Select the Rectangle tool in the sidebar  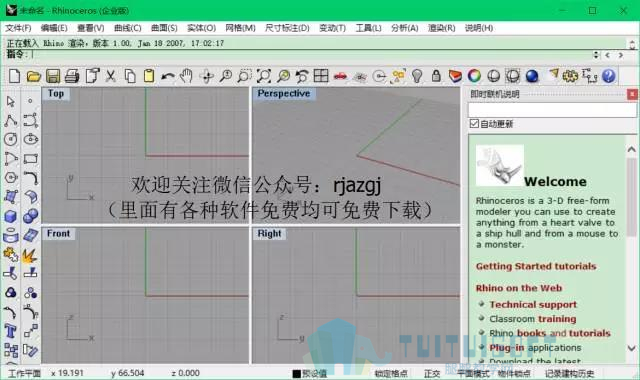click(31, 158)
